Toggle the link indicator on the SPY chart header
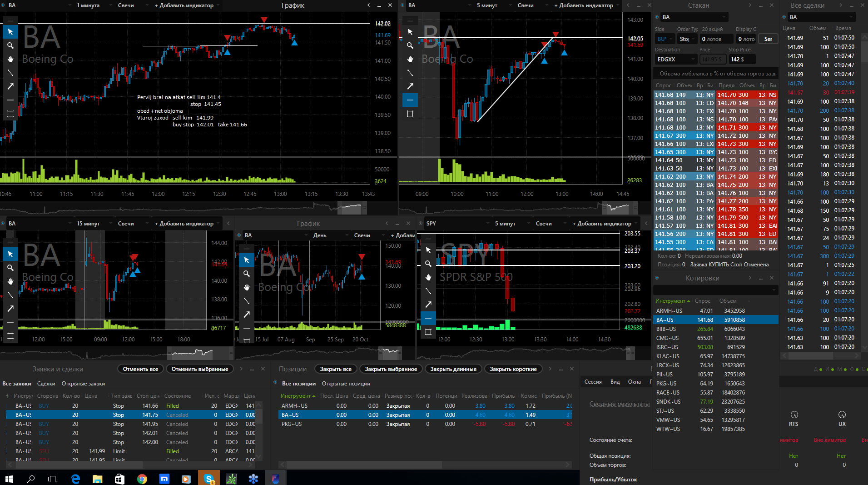 pos(421,223)
